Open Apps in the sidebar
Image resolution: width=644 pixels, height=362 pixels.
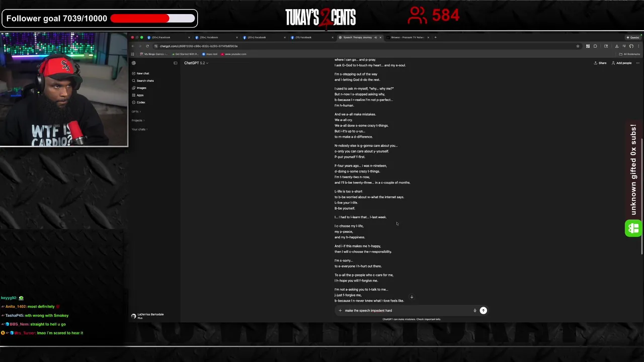click(137, 95)
